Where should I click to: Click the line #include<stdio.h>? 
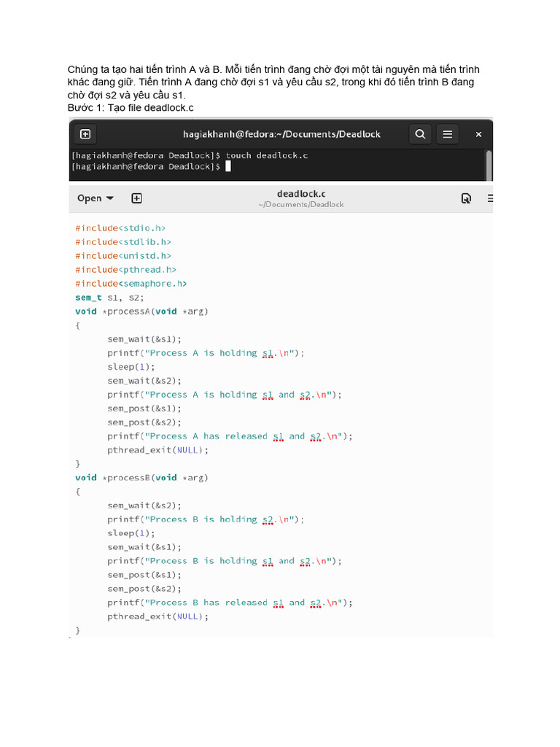pyautogui.click(x=120, y=228)
